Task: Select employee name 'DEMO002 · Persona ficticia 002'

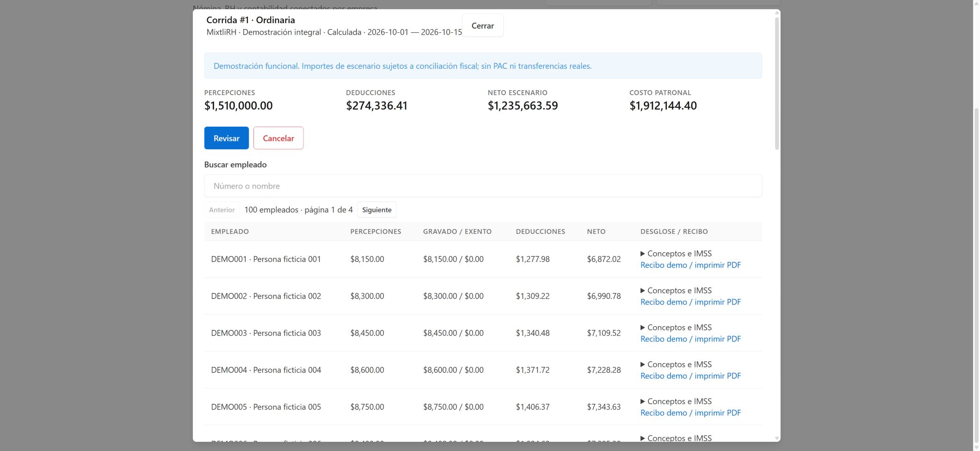Action: pyautogui.click(x=266, y=296)
